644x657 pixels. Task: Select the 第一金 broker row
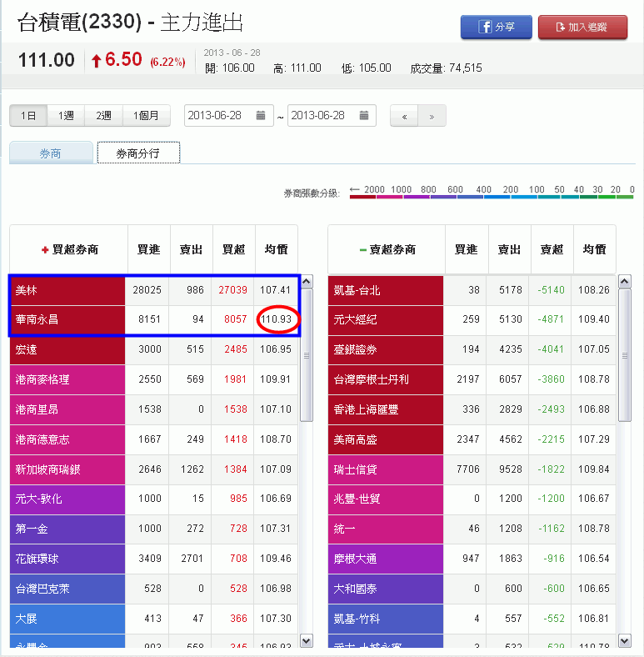click(153, 529)
